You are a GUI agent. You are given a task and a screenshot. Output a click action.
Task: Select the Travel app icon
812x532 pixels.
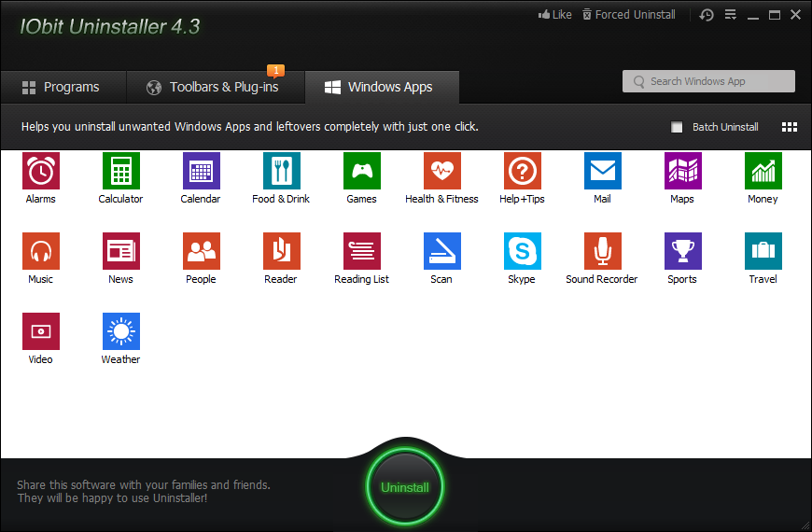pyautogui.click(x=763, y=251)
